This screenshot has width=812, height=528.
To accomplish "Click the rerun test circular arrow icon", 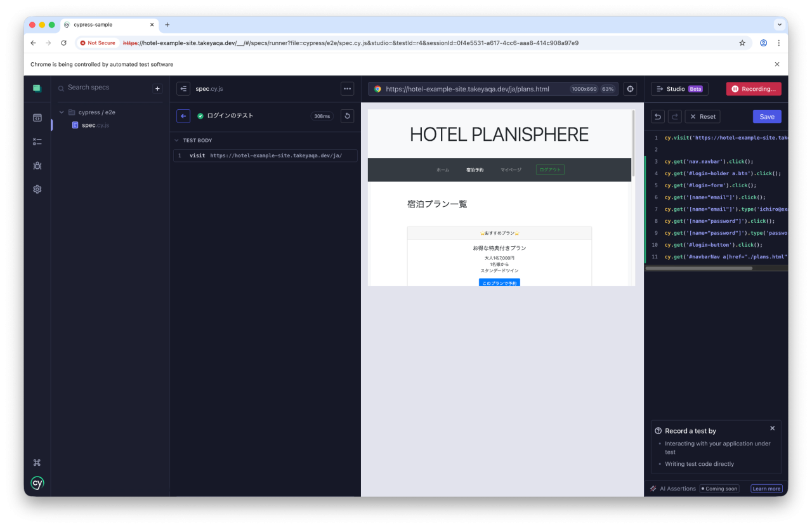I will coord(347,116).
